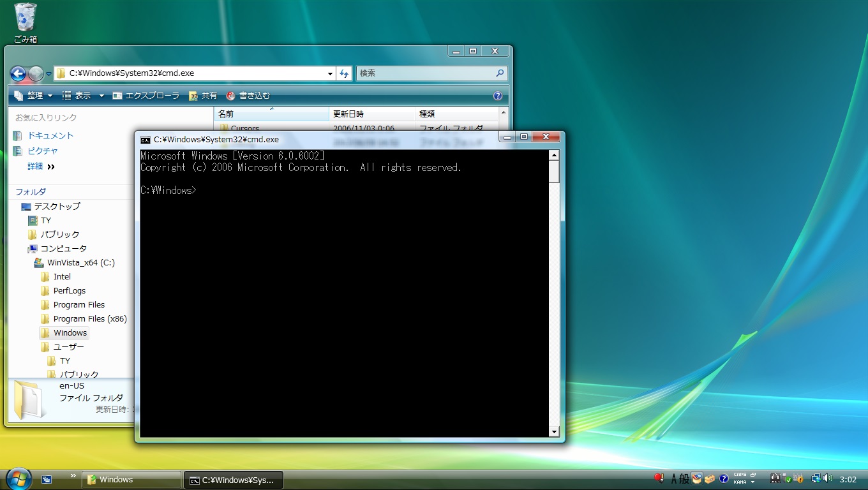Click the red ball IME tray icon
Viewport: 868px width, 490px height.
(659, 479)
